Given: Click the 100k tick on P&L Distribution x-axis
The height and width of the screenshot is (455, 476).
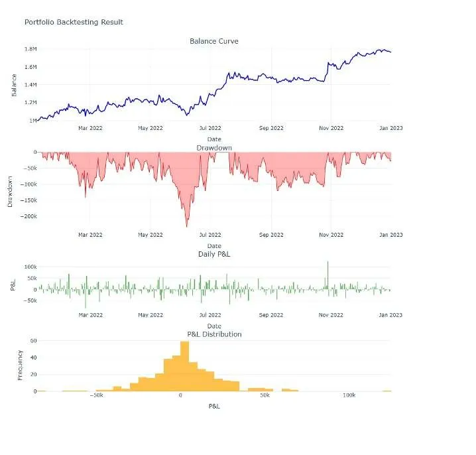Looking at the screenshot, I should pos(349,395).
